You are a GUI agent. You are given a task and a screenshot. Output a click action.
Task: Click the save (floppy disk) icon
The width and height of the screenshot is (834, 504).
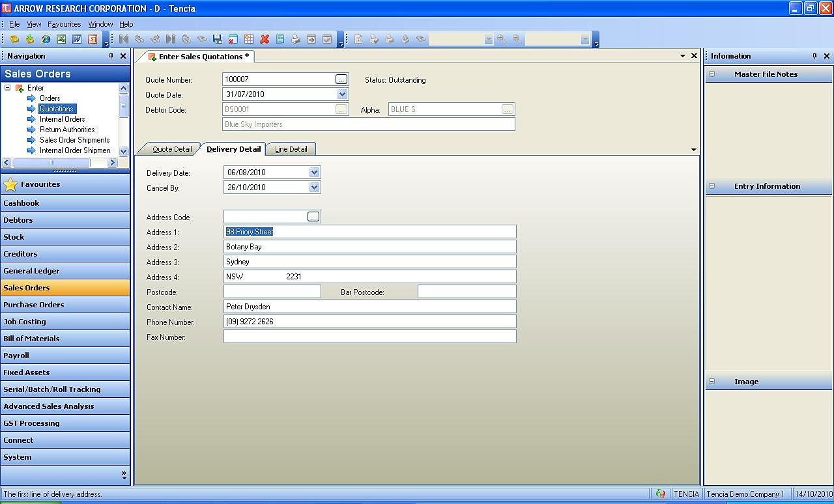tap(218, 39)
